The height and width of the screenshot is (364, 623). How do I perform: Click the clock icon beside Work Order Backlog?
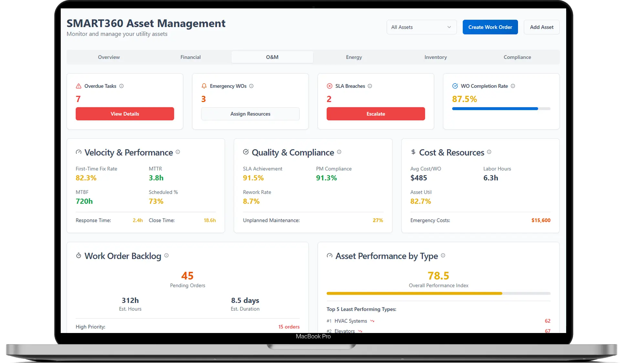(x=78, y=255)
